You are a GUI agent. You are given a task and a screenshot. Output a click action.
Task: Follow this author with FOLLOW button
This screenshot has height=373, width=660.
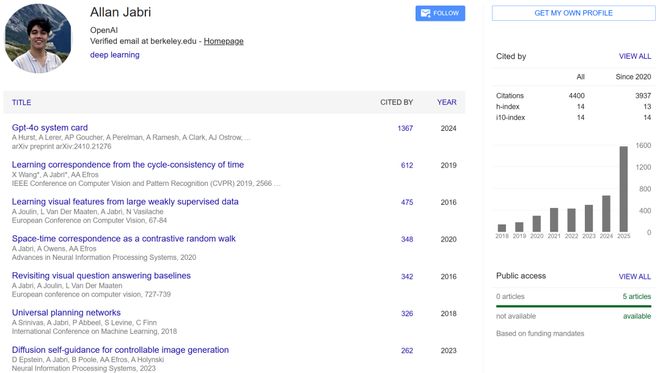coord(440,13)
